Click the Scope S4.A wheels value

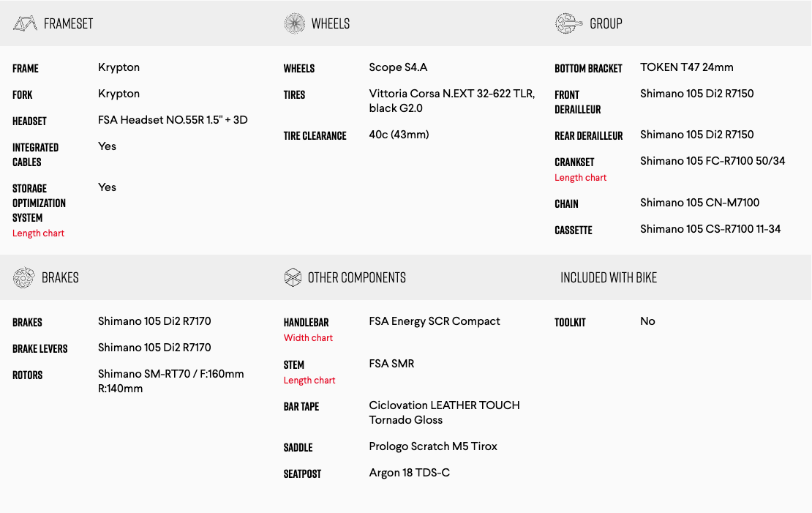398,67
